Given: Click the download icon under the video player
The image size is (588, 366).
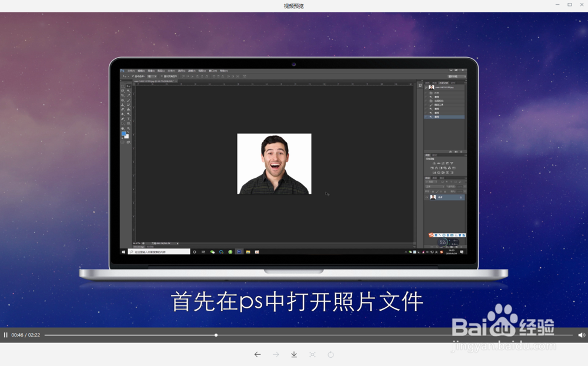Looking at the screenshot, I should coord(293,354).
